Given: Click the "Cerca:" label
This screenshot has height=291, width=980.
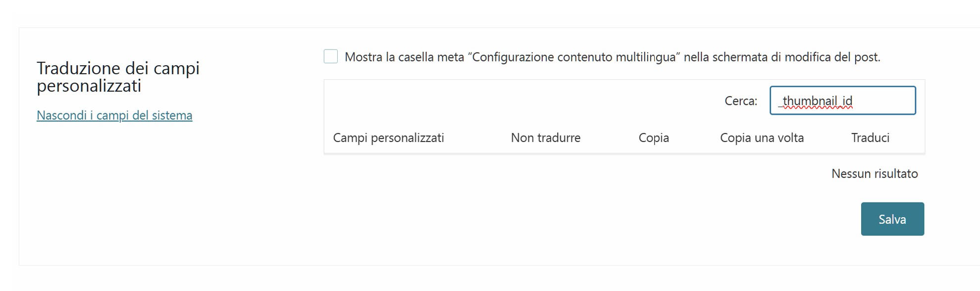Looking at the screenshot, I should [740, 101].
